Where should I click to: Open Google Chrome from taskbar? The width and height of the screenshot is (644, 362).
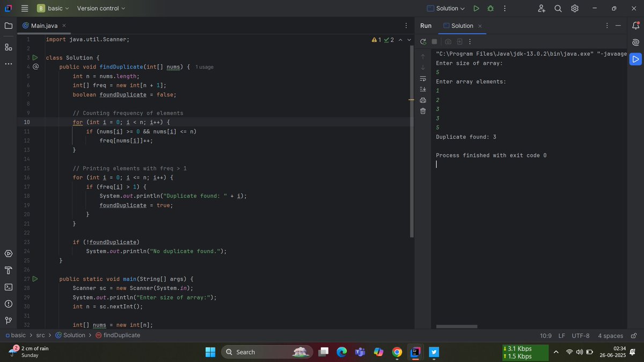pyautogui.click(x=397, y=352)
